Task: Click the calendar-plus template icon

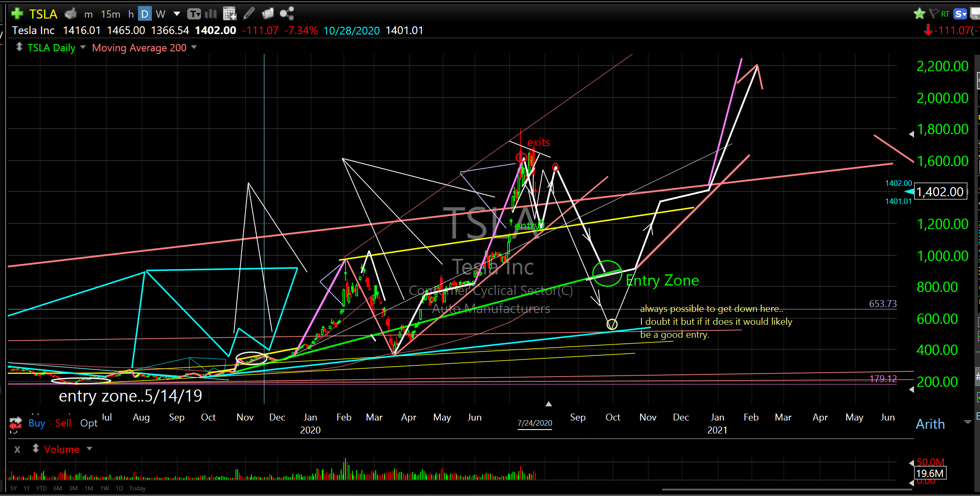Action: click(229, 14)
